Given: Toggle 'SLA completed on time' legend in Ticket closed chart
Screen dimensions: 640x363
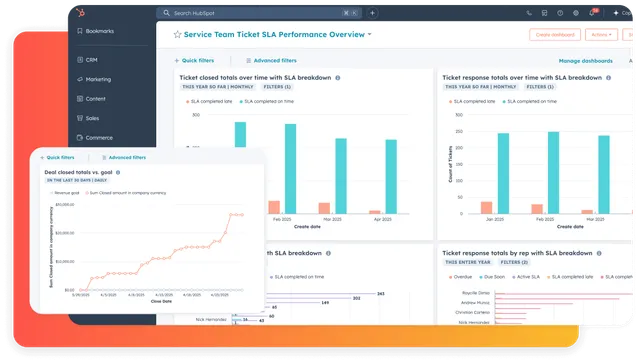Looking at the screenshot, I should coord(267,101).
